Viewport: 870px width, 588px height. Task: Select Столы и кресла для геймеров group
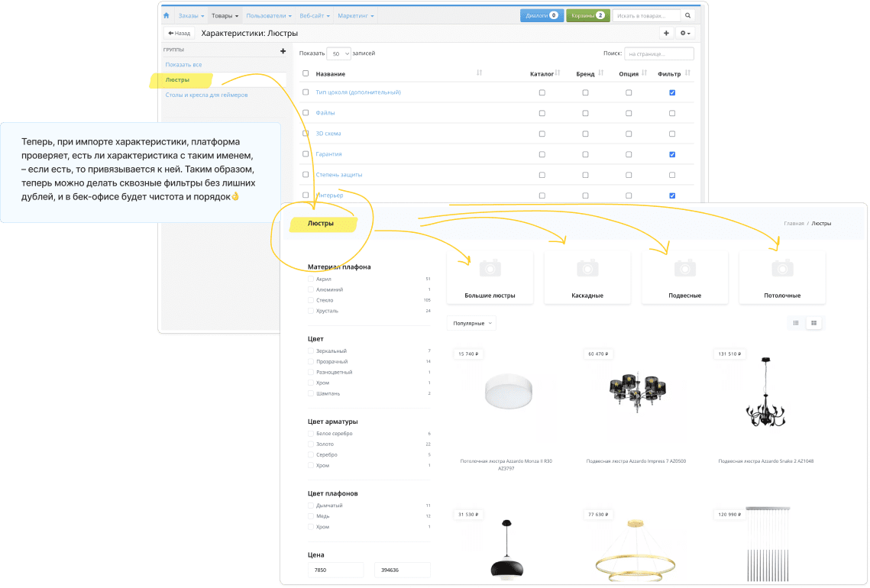click(206, 95)
